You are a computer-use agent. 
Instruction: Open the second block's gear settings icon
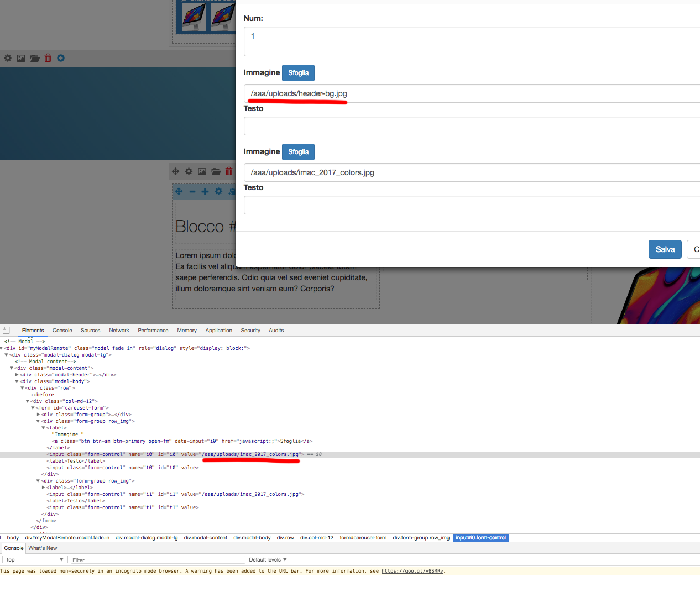pos(189,171)
